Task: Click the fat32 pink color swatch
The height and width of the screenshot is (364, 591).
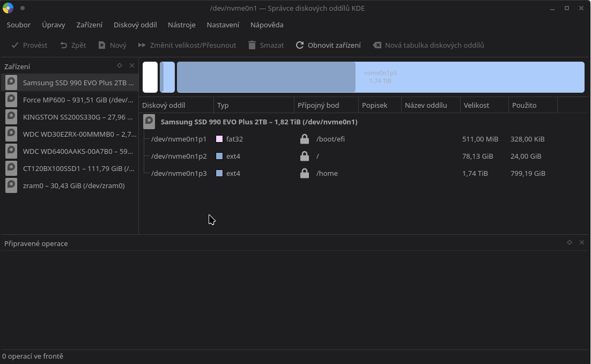Action: point(219,139)
